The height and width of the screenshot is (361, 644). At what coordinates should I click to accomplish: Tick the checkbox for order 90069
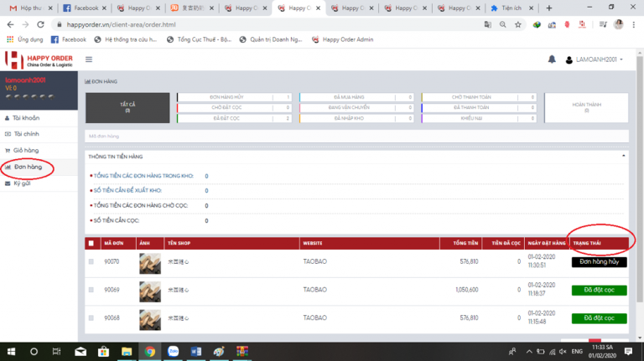click(x=91, y=290)
